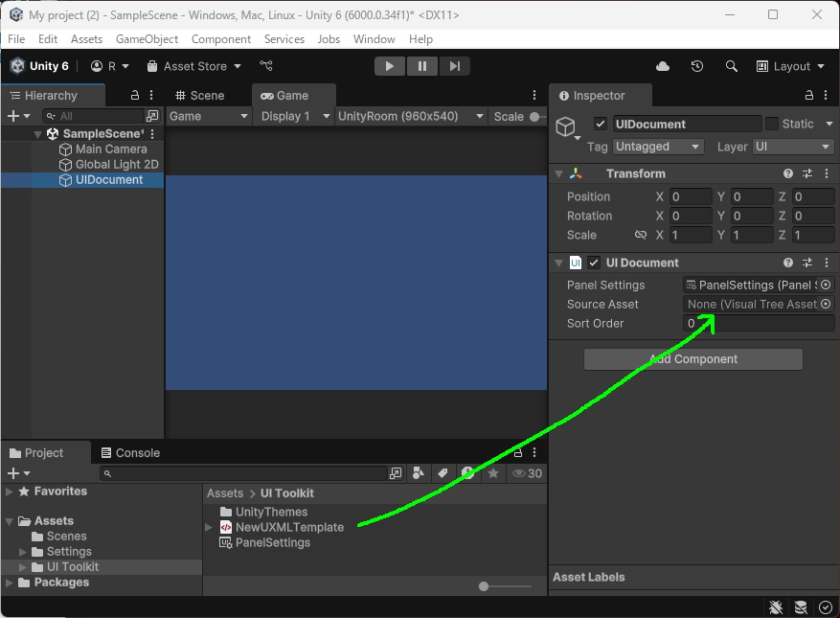Click the toolbar Search icon
840x618 pixels.
pos(731,66)
